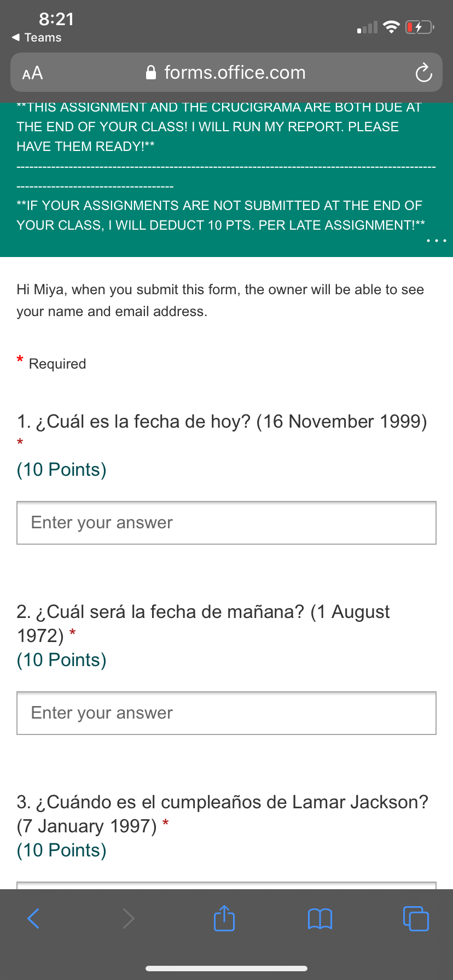Tap the Safari back arrow

tap(33, 918)
